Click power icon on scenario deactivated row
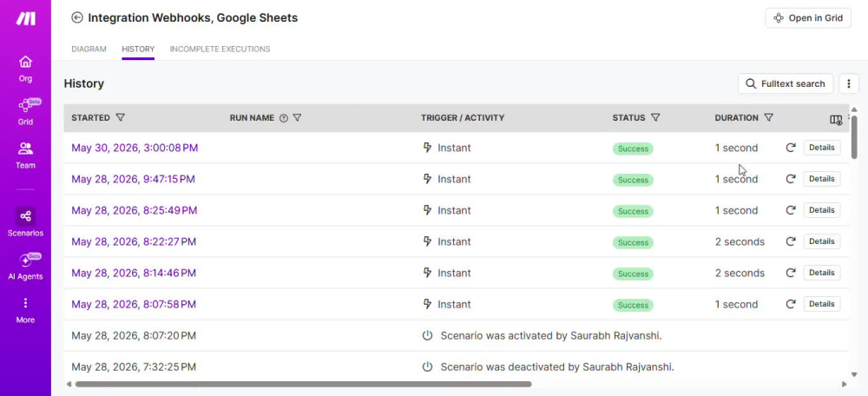Screen dimensions: 868x396 coord(427,366)
